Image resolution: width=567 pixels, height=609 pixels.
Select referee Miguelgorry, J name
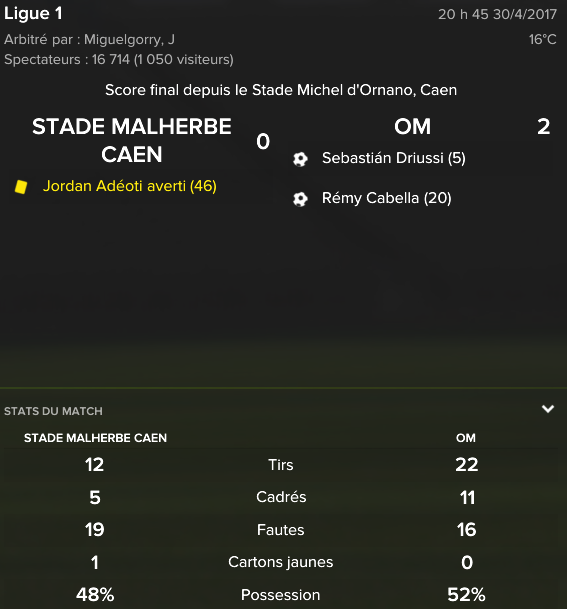click(129, 40)
